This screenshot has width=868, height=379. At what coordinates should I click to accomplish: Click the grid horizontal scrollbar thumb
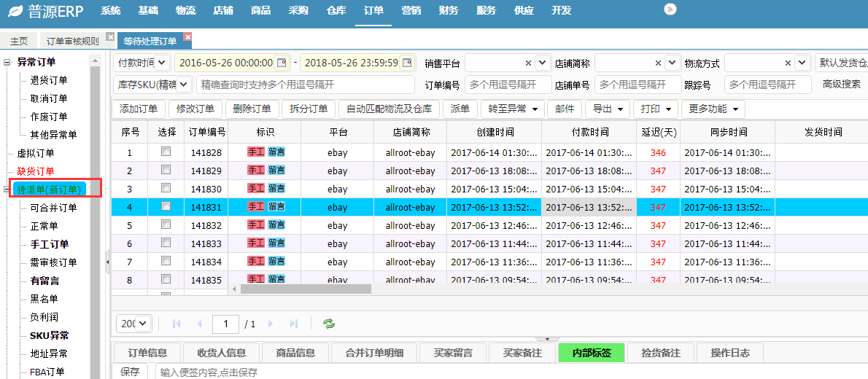coord(306,289)
